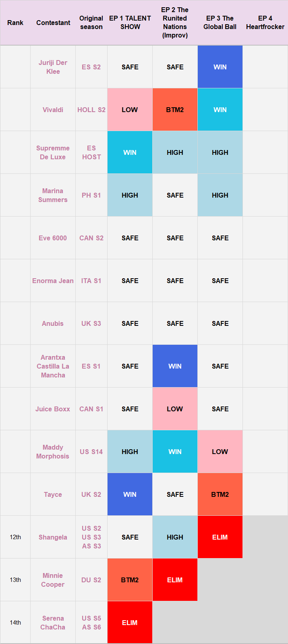The width and height of the screenshot is (288, 644).
Task: Click the Eve 6000 link
Action: point(53,238)
